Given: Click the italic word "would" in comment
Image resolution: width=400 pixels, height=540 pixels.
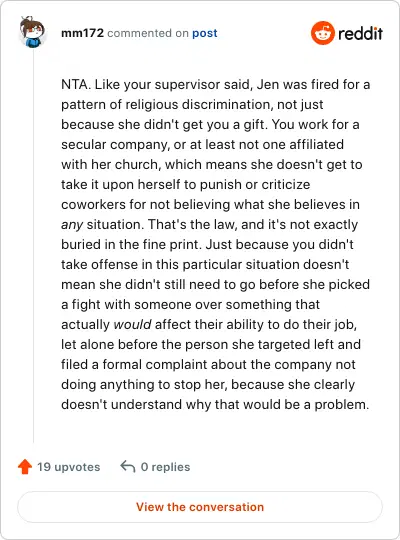Looking at the screenshot, I should pos(132,324).
